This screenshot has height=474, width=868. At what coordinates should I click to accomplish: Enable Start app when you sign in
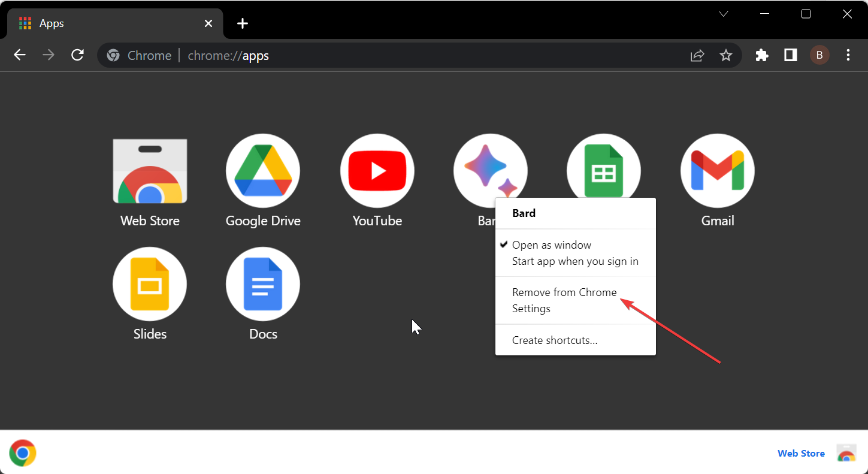coord(576,261)
